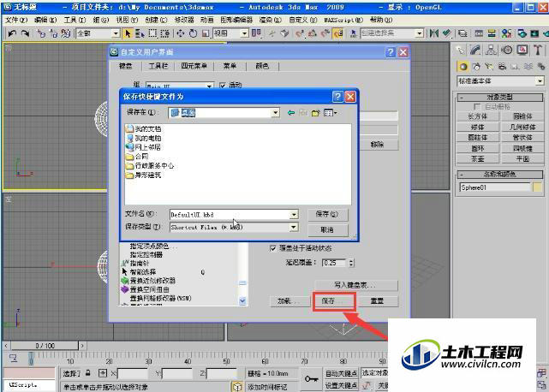Image resolution: width=549 pixels, height=392 pixels.
Task: Open the 自定义 menu
Action: click(303, 20)
